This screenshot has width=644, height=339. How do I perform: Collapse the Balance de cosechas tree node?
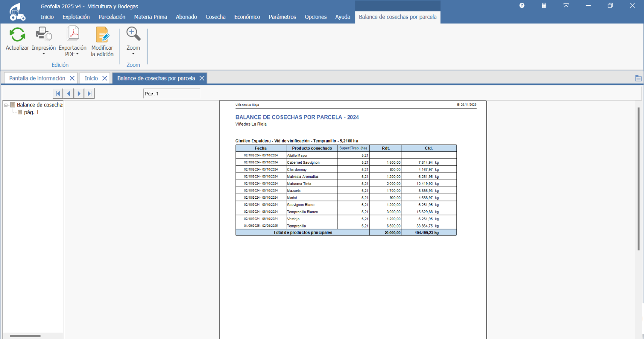coord(6,105)
